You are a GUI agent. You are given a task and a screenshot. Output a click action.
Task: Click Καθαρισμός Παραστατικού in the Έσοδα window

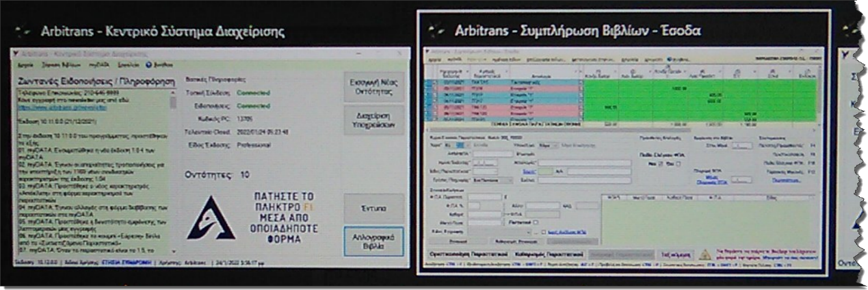click(549, 254)
